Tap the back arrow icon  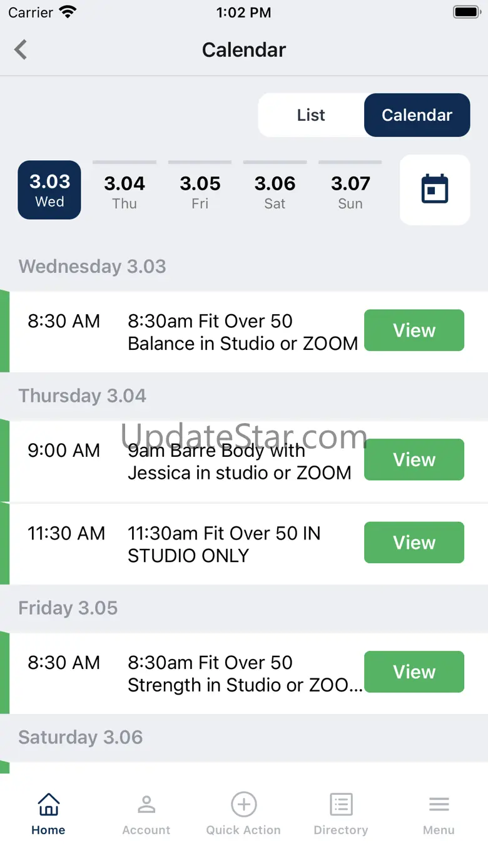(x=21, y=49)
